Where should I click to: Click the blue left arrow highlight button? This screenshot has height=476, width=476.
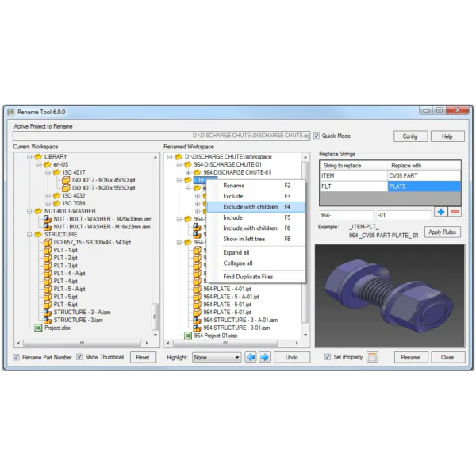click(251, 357)
